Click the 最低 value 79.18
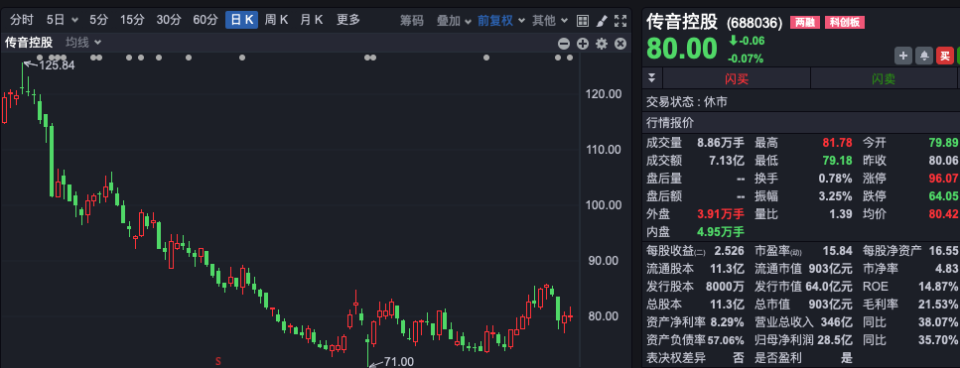 [x=837, y=160]
